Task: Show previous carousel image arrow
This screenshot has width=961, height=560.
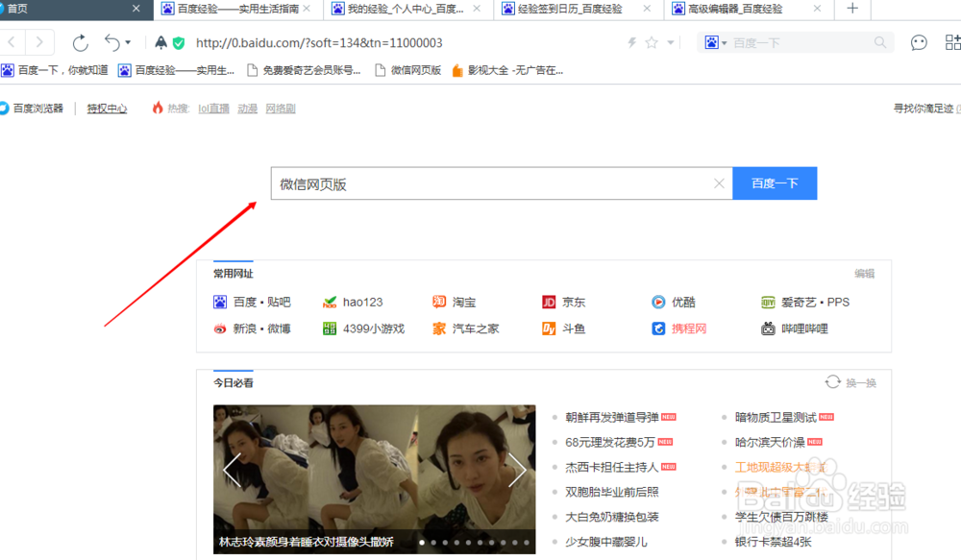Action: [233, 471]
